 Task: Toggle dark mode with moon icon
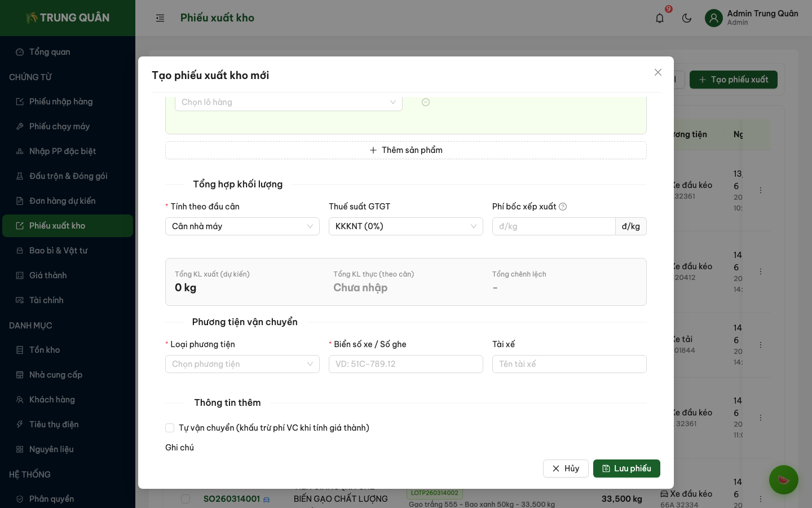click(x=687, y=18)
